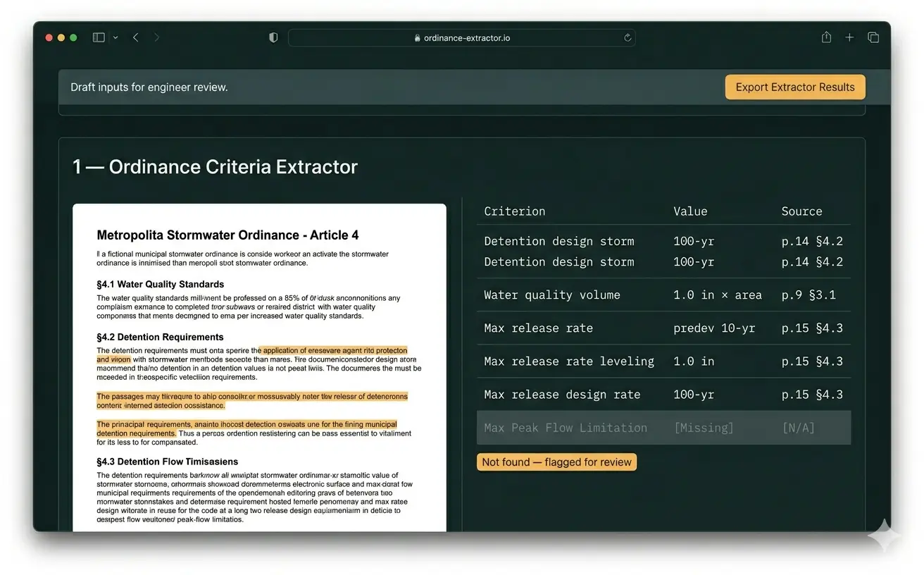Click the 'Not found — flagged for review' badge
924x575 pixels.
(x=556, y=462)
